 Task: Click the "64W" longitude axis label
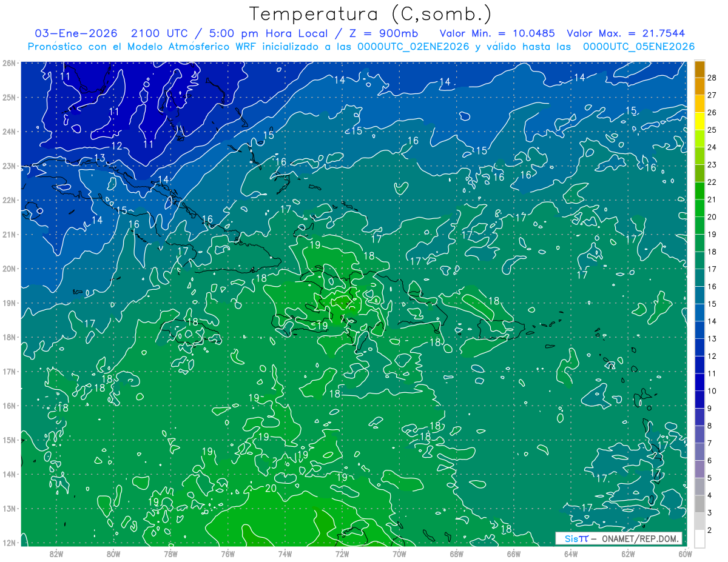click(571, 554)
